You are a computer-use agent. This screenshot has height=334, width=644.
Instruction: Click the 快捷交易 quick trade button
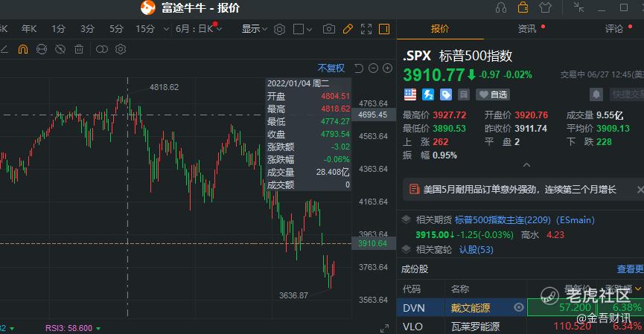pyautogui.click(x=627, y=94)
